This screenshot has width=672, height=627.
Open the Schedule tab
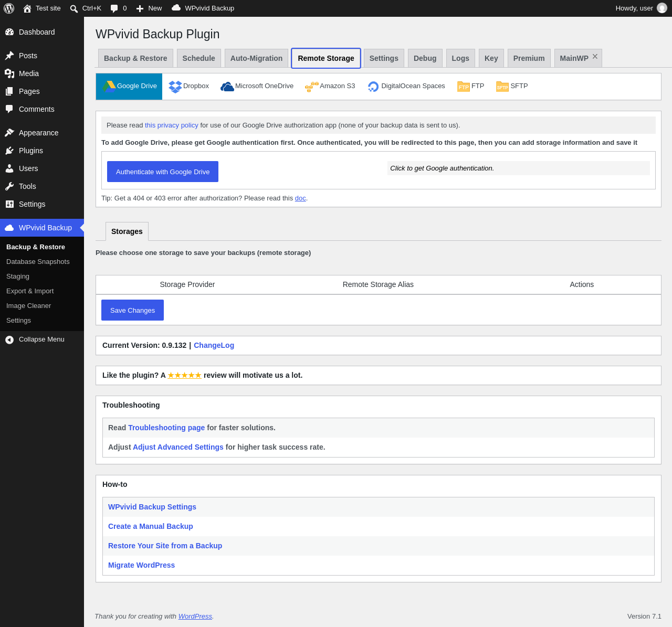199,58
